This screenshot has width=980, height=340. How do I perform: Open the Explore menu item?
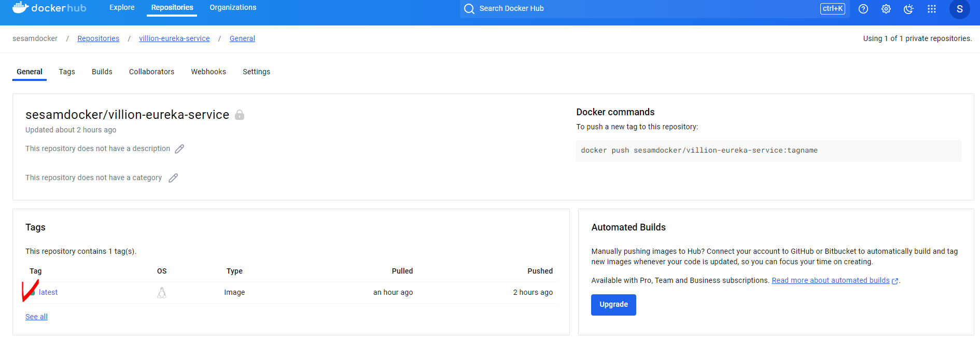(122, 8)
